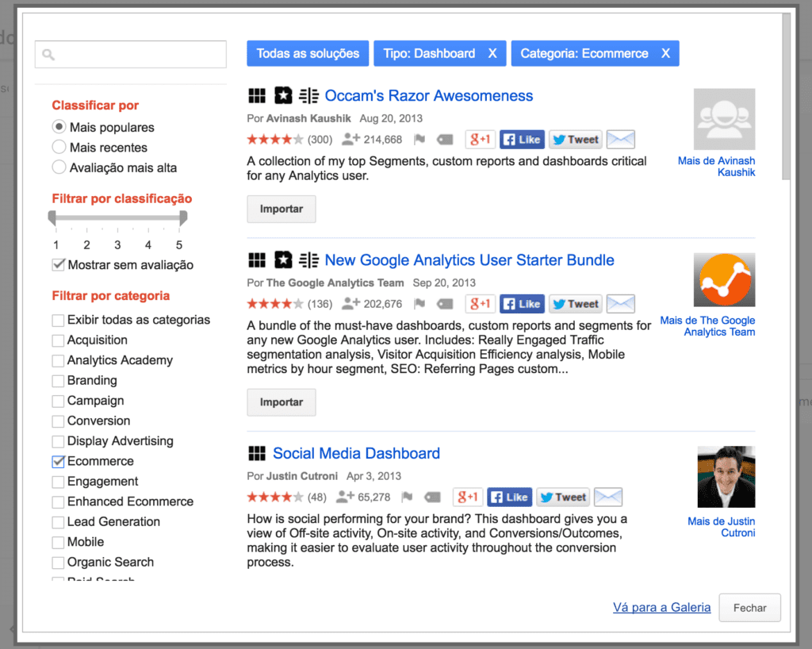
Task: Open Mais de Justin Cutroni link
Action: 721,527
